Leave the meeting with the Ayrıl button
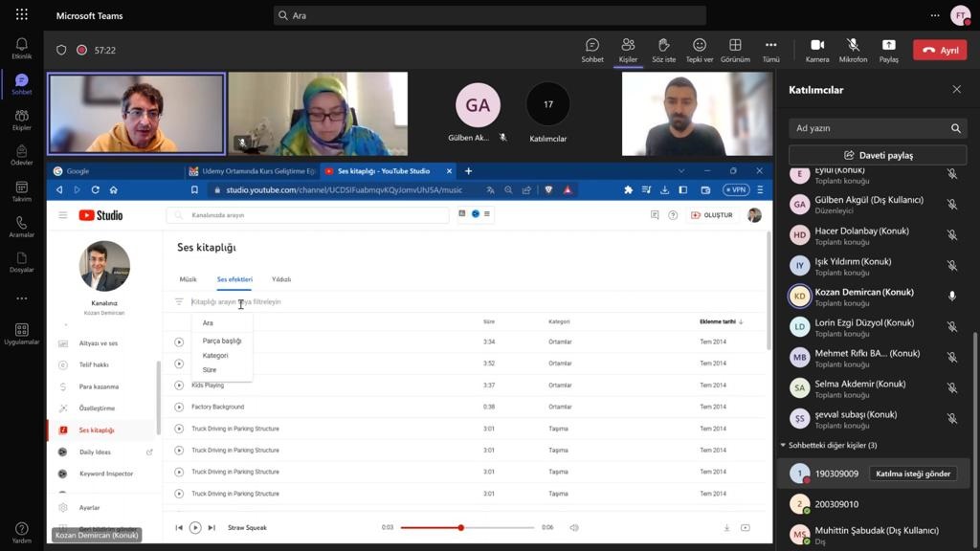Viewport: 980px width, 551px height. pyautogui.click(x=939, y=50)
